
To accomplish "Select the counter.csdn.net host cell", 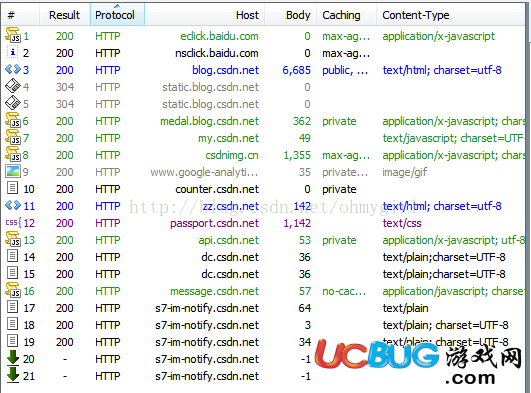I will click(x=217, y=189).
